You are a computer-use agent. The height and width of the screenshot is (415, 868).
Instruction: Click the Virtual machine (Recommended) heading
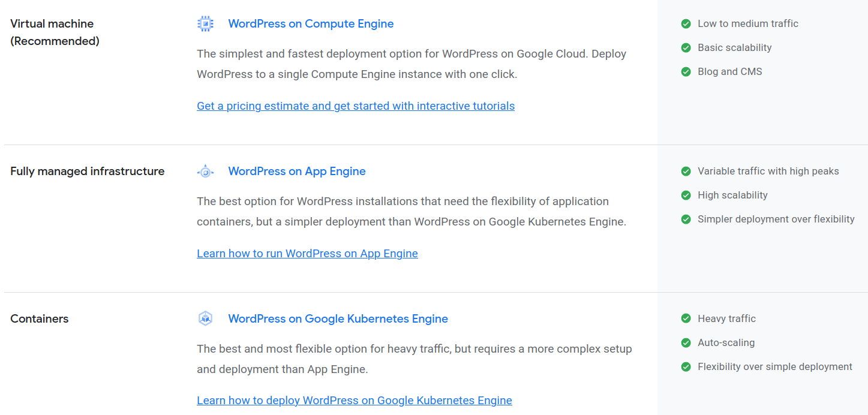(55, 32)
